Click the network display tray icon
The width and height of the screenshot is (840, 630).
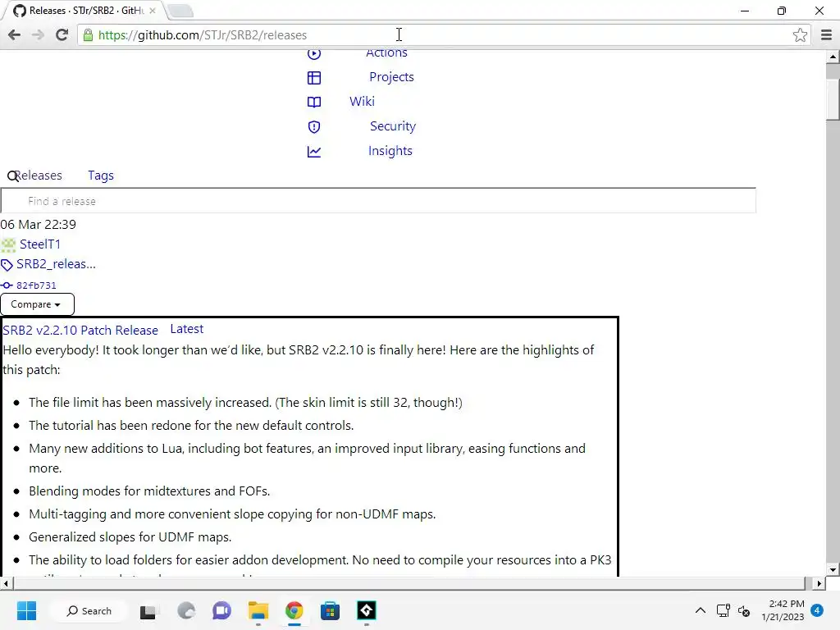pos(724,610)
